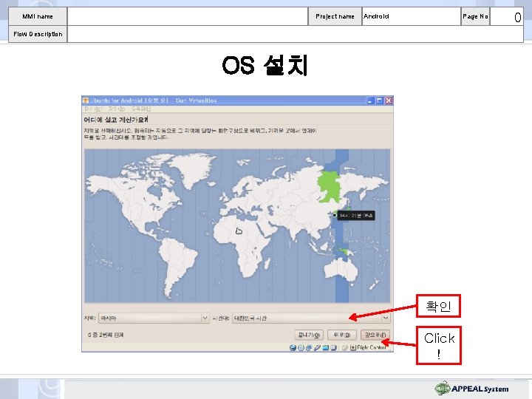Click Australia on the timezone map
Viewport: 532px width, 399px height.
(341, 269)
